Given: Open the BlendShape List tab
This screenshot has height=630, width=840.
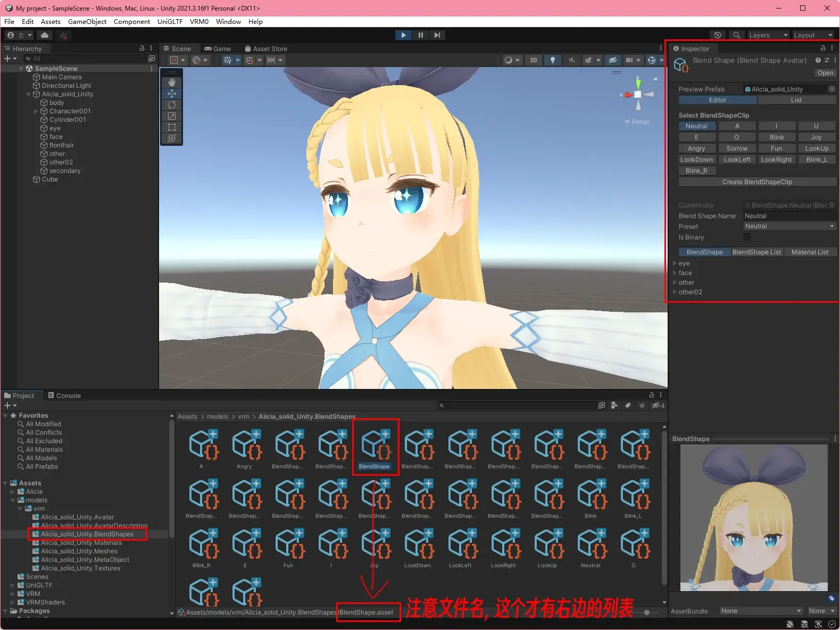Looking at the screenshot, I should (x=756, y=252).
